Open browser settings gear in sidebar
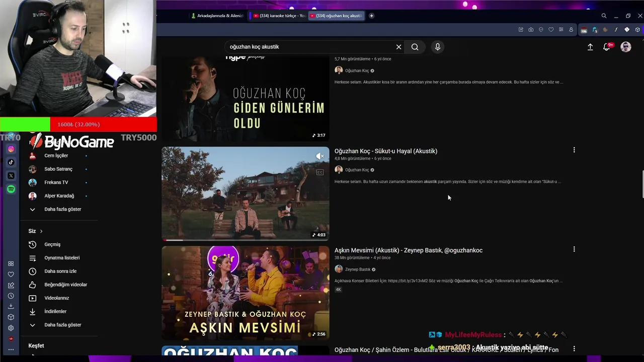The height and width of the screenshot is (362, 644). 11,328
